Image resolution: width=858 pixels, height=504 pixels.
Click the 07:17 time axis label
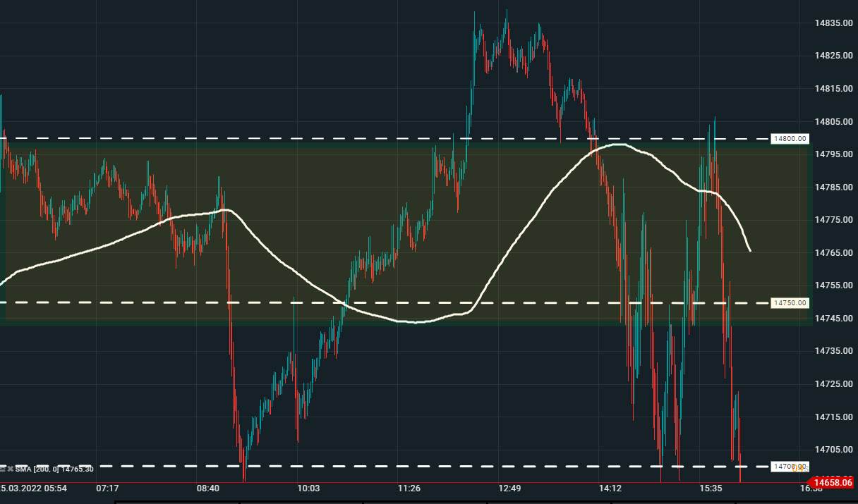tap(107, 488)
